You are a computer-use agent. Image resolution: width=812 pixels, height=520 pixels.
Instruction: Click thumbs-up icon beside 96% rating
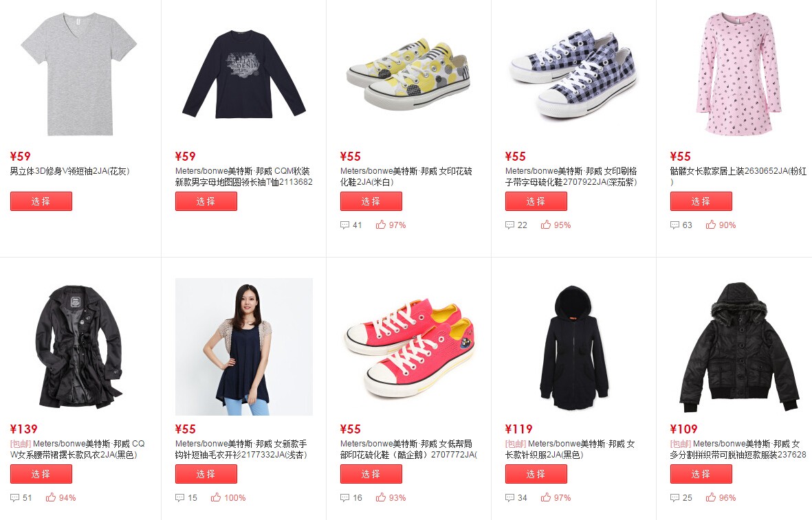point(710,497)
